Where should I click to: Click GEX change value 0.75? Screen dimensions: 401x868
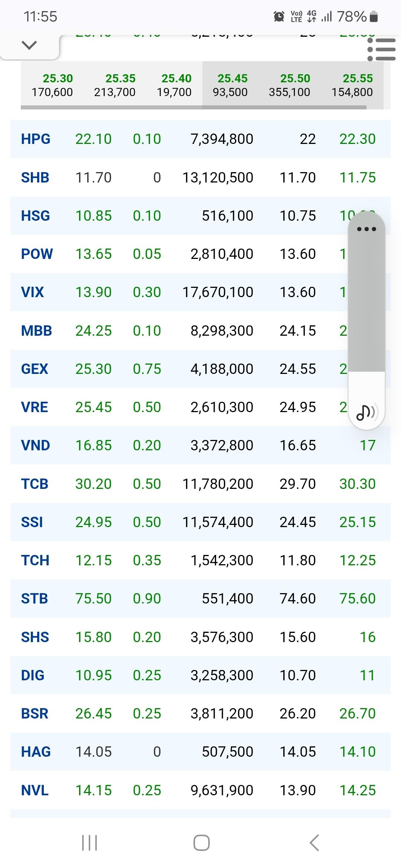point(147,369)
